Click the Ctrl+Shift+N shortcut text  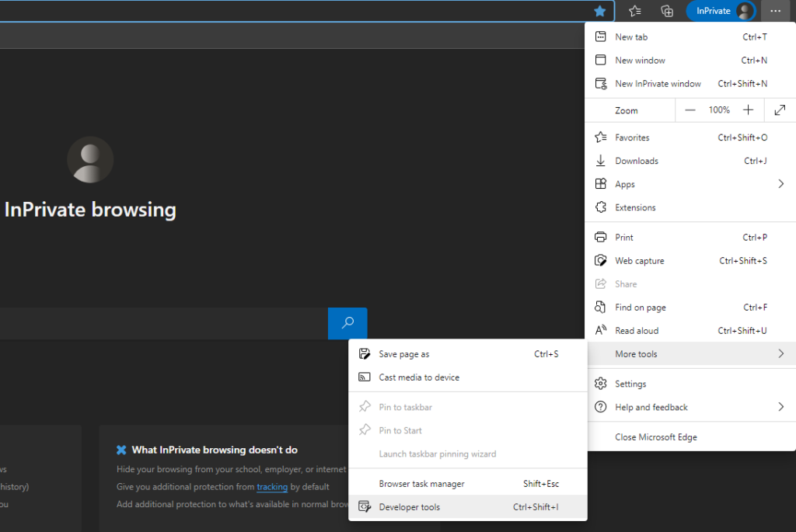pyautogui.click(x=742, y=83)
